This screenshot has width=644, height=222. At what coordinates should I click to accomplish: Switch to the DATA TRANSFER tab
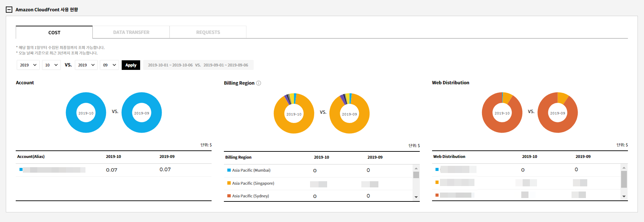[x=131, y=32]
